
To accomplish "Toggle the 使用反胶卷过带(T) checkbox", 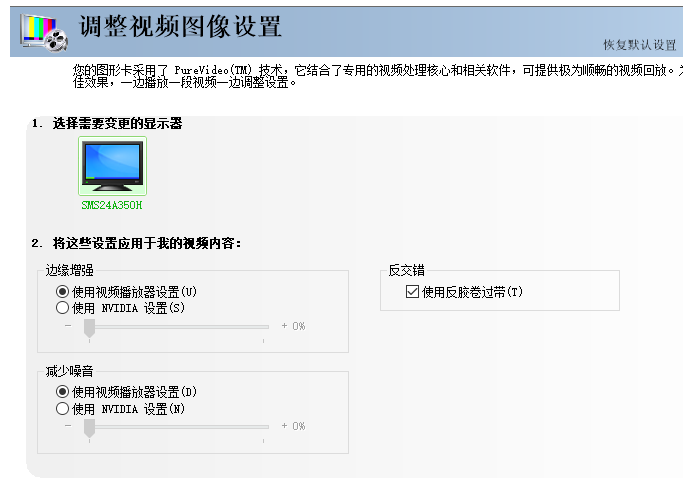I will pyautogui.click(x=412, y=292).
